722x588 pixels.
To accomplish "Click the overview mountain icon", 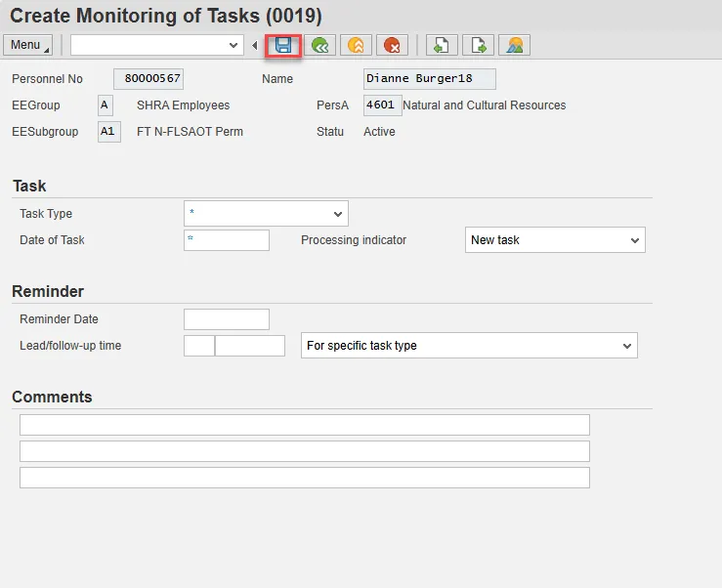I will click(514, 45).
